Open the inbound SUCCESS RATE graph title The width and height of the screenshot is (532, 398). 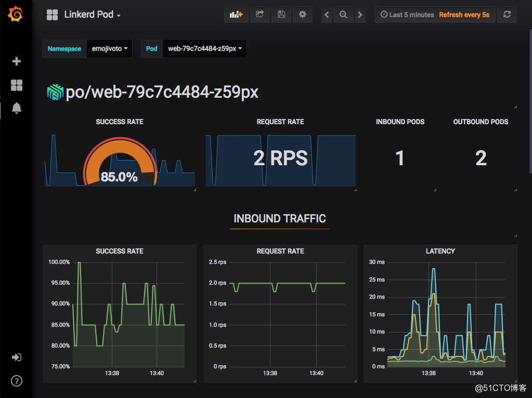click(x=120, y=251)
